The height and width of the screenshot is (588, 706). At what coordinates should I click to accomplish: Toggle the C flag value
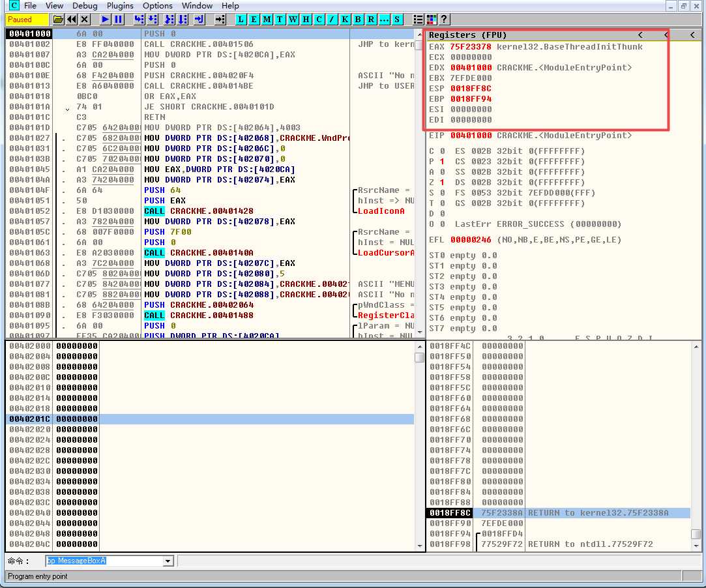click(x=442, y=151)
